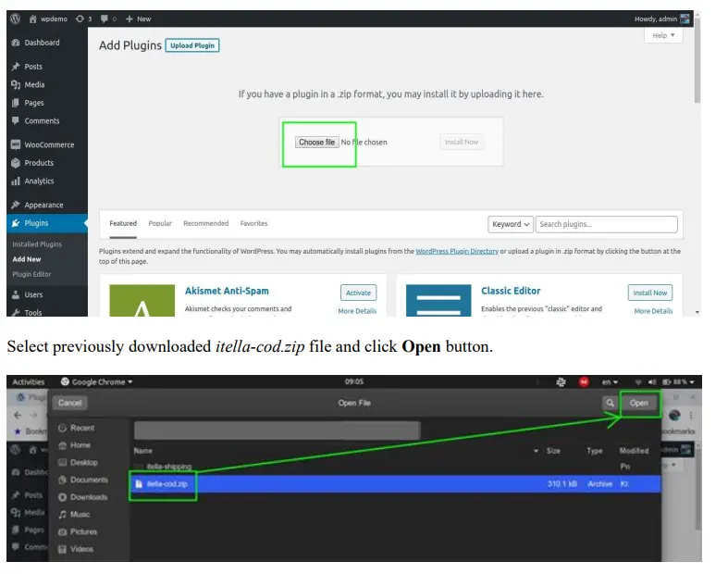The height and width of the screenshot is (574, 728).
Task: Select Pictures in file dialog sidebar
Action: coord(78,531)
